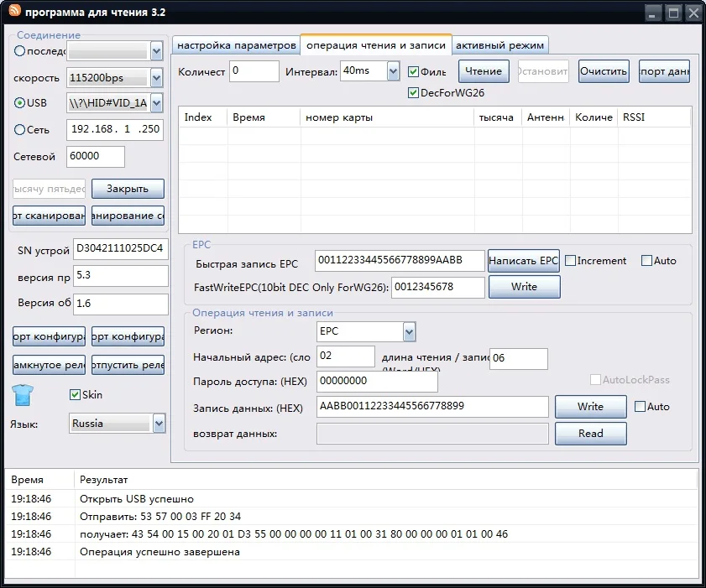Click the тысяча column header
The height and width of the screenshot is (588, 706).
pos(496,117)
